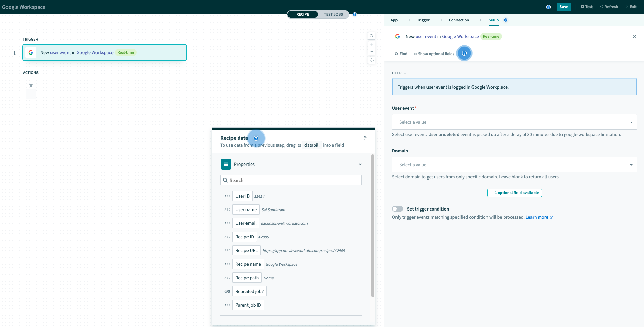
Task: Click the Properties list icon
Action: pos(226,164)
